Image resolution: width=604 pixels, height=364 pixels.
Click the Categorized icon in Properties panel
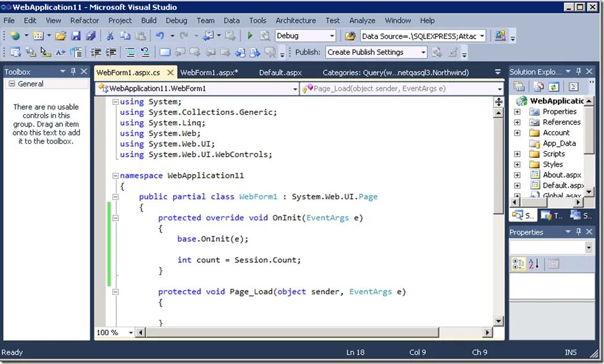pyautogui.click(x=519, y=264)
